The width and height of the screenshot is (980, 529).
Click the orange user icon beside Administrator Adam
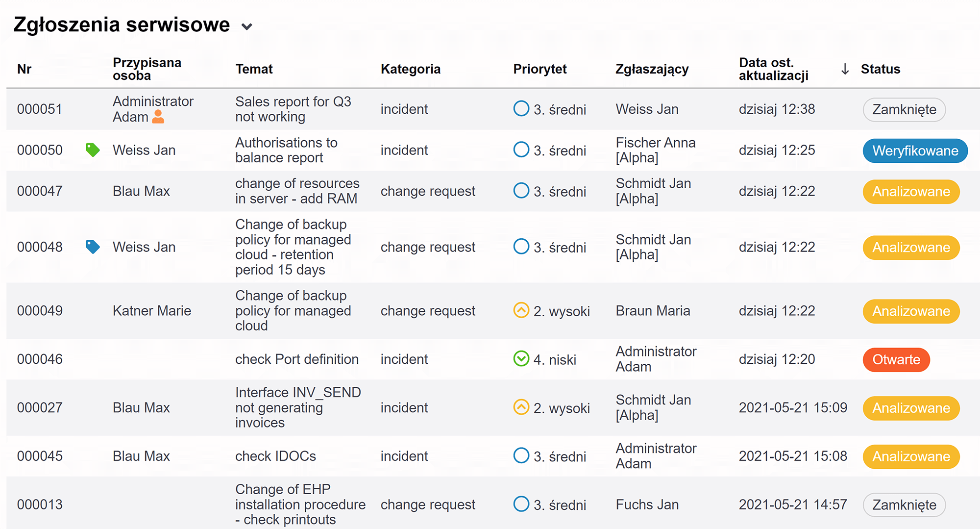click(158, 117)
